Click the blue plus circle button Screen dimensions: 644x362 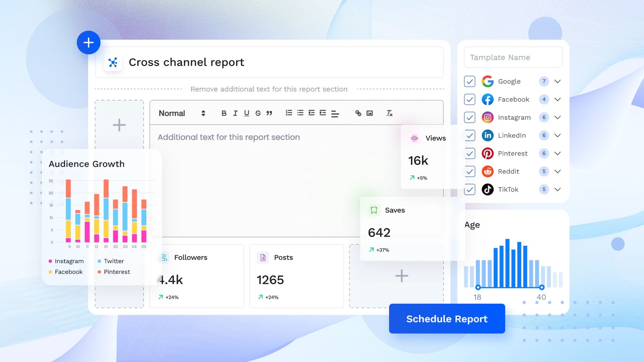89,43
